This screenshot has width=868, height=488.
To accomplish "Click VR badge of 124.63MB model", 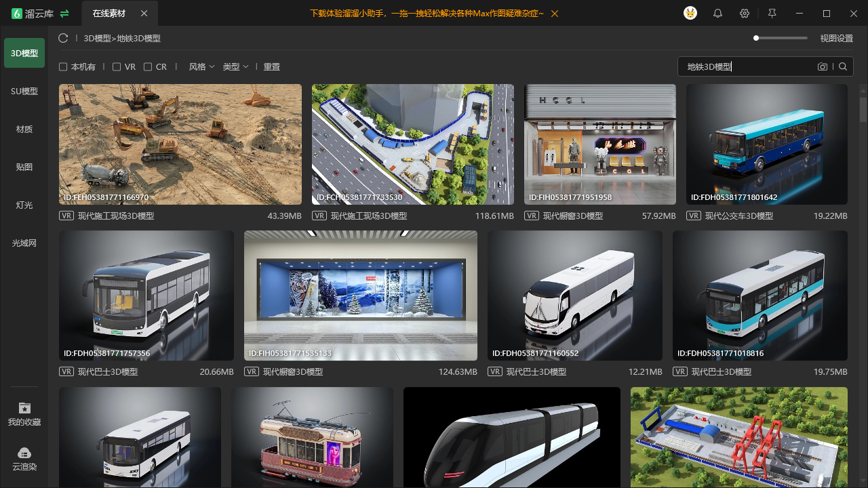I will click(252, 371).
